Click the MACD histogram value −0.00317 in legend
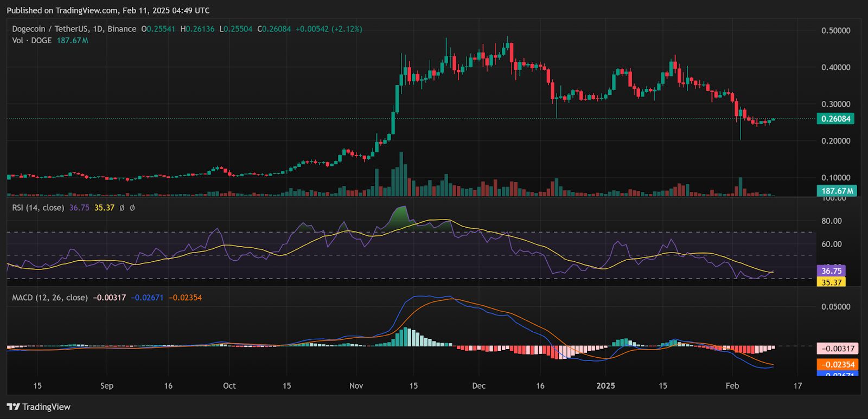The image size is (868, 419). point(110,298)
